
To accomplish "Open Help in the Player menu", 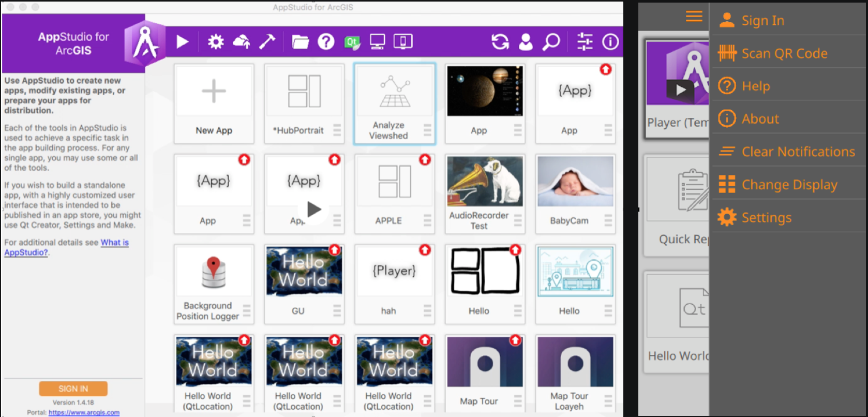I will tap(789, 86).
